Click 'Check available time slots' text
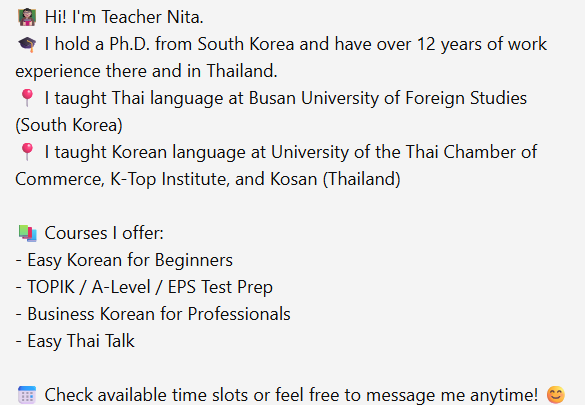The width and height of the screenshot is (585, 405). pos(146,395)
